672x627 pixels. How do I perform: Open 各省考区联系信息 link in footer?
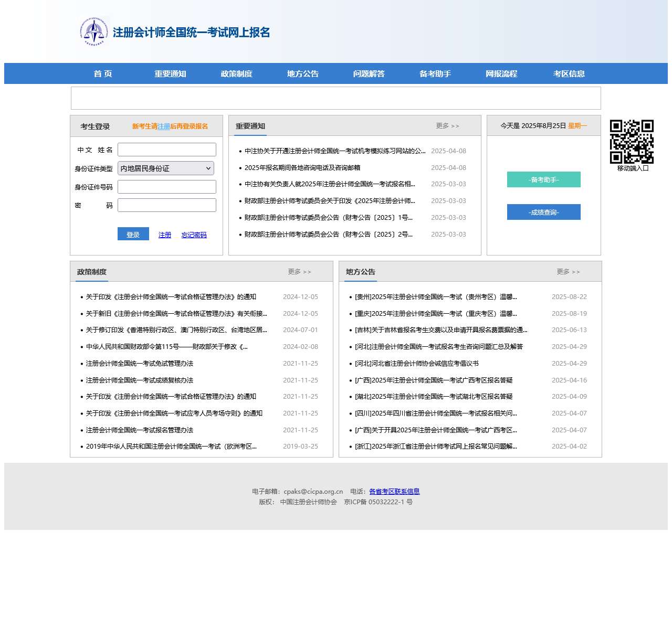(394, 492)
